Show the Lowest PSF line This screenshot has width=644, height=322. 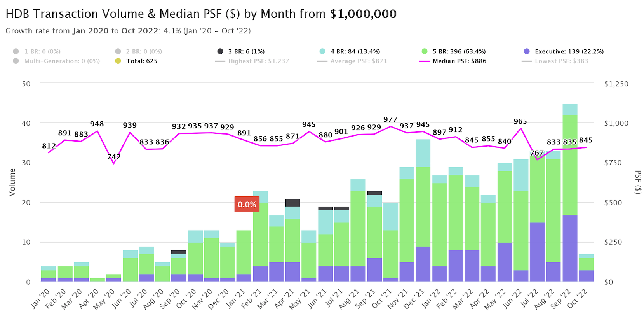pos(561,61)
